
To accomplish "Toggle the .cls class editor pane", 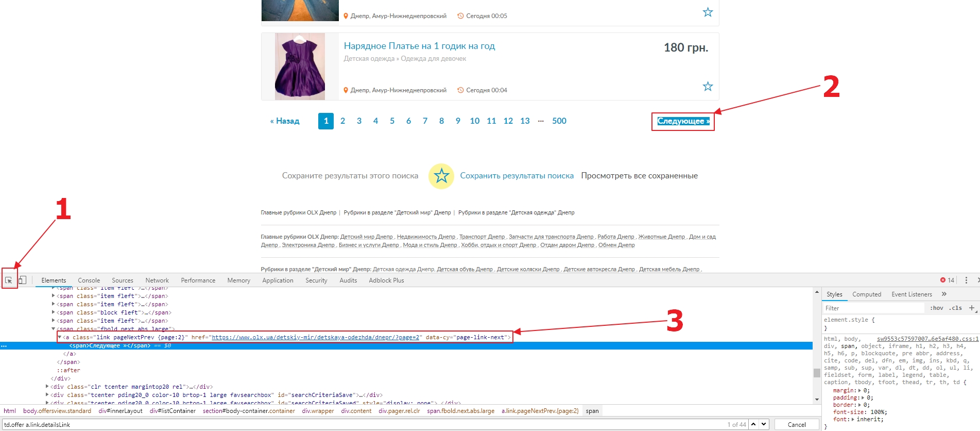I will point(956,308).
